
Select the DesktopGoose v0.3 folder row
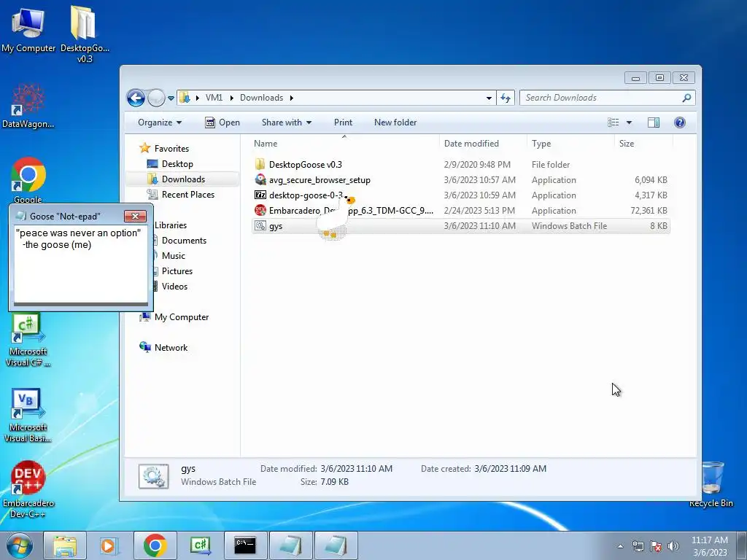pyautogui.click(x=461, y=164)
